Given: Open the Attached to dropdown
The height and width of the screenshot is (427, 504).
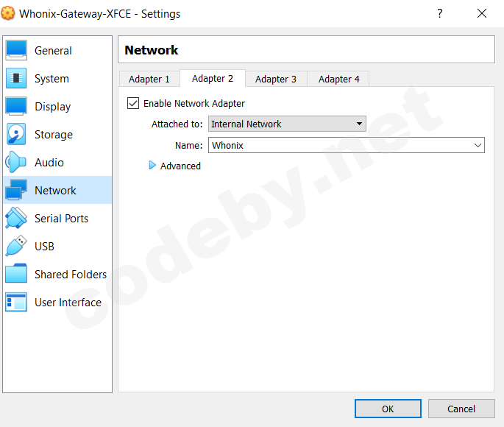Looking at the screenshot, I should coord(287,124).
